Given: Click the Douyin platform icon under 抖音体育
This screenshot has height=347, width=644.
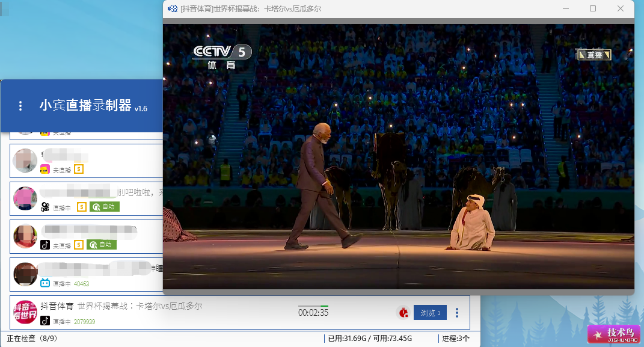Looking at the screenshot, I should click(45, 321).
